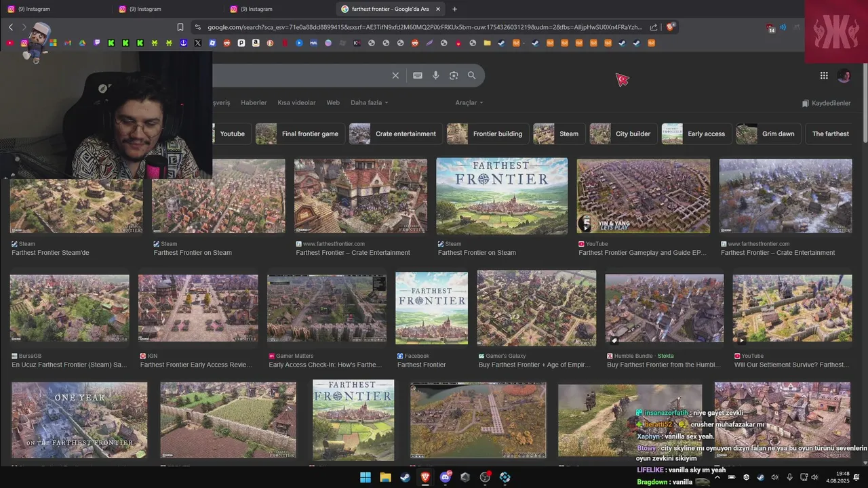Show hidden system tray icons
Screen dimensions: 868x488
(717, 477)
